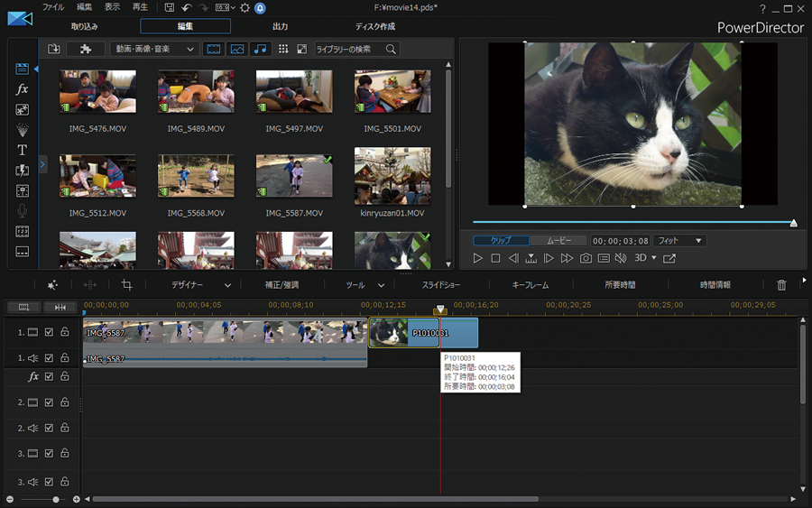Select the crop tool above the timeline

[127, 285]
